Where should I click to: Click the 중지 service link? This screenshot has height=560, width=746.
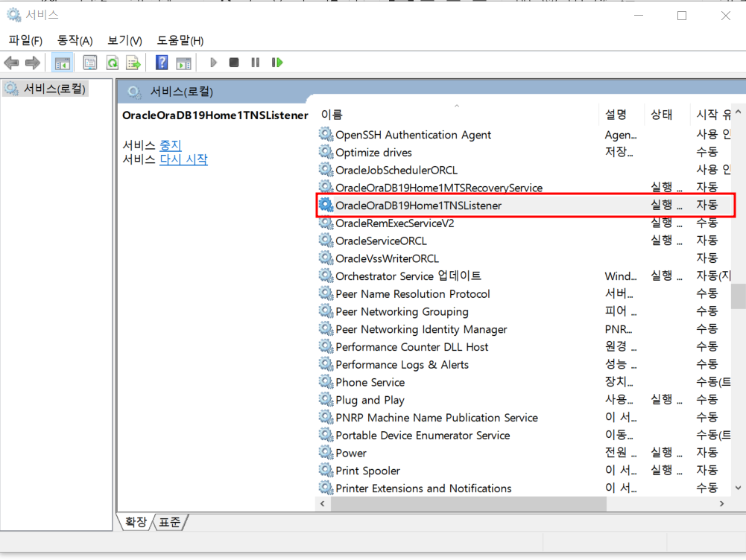[x=171, y=145]
